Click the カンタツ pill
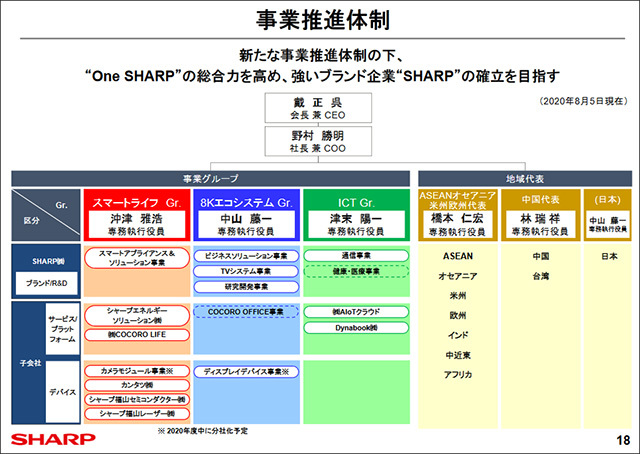This screenshot has height=454, width=640. (137, 385)
